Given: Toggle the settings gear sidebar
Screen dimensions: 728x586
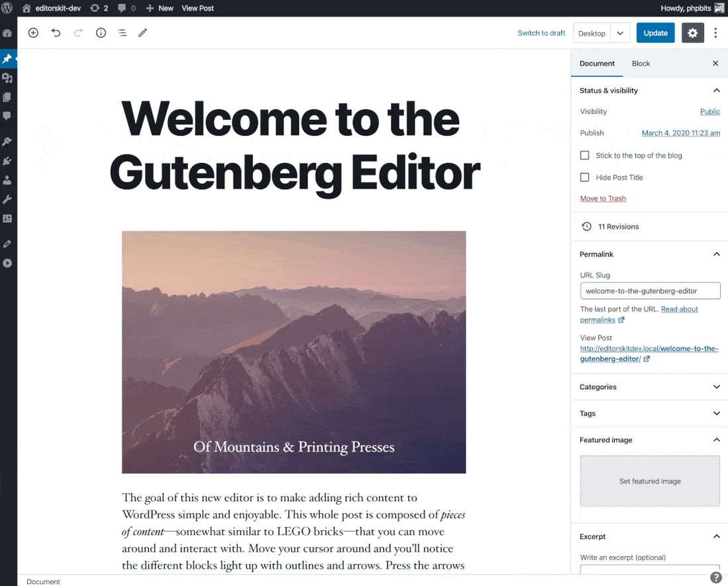Looking at the screenshot, I should (x=692, y=33).
